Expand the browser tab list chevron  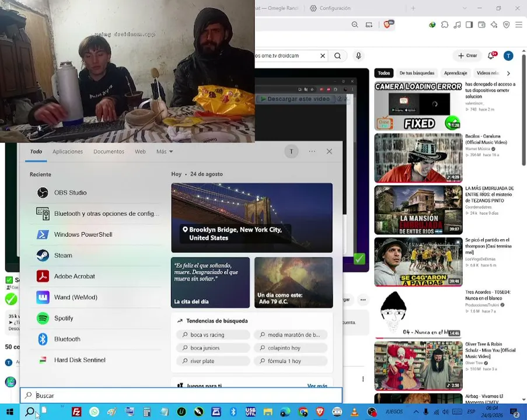[x=465, y=8]
